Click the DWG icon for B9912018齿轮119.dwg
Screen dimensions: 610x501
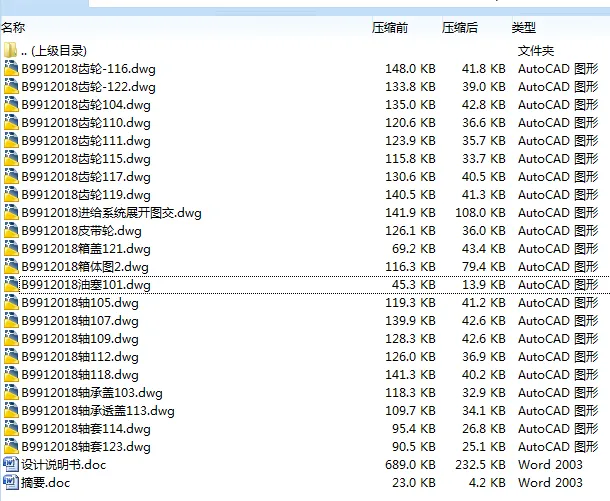[x=11, y=194]
